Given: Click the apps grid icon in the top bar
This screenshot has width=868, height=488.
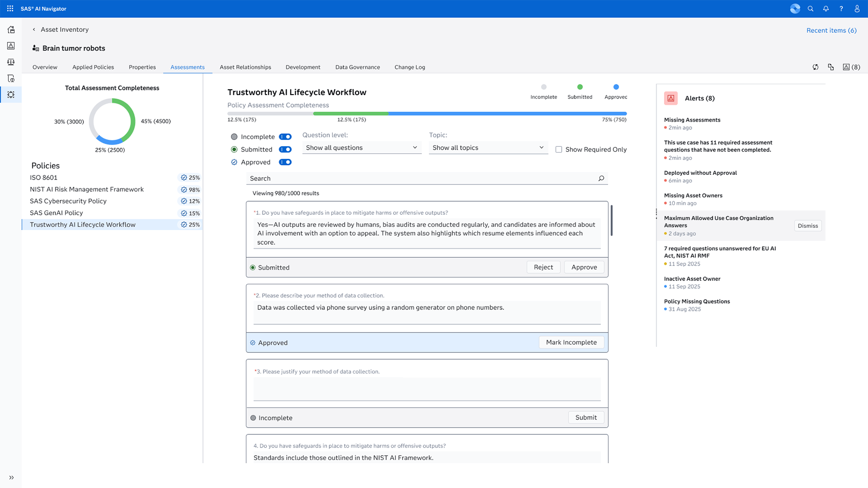Looking at the screenshot, I should pyautogui.click(x=10, y=8).
